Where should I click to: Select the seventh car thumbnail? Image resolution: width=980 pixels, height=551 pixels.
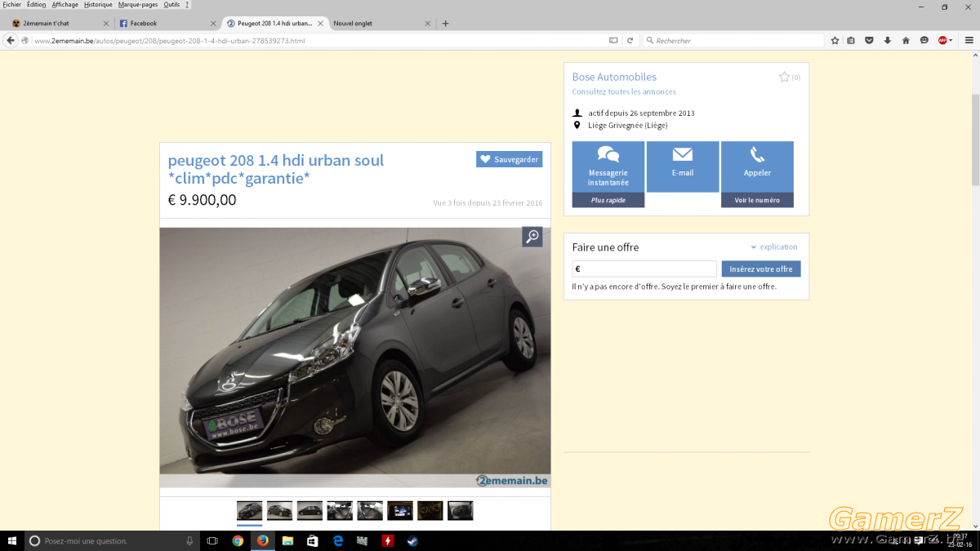(x=430, y=511)
